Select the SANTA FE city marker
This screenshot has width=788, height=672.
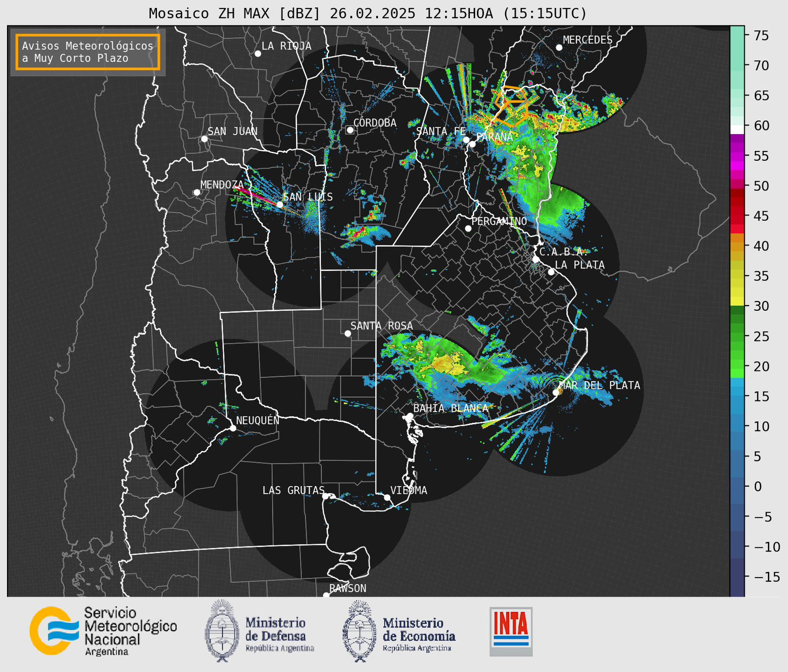point(466,140)
